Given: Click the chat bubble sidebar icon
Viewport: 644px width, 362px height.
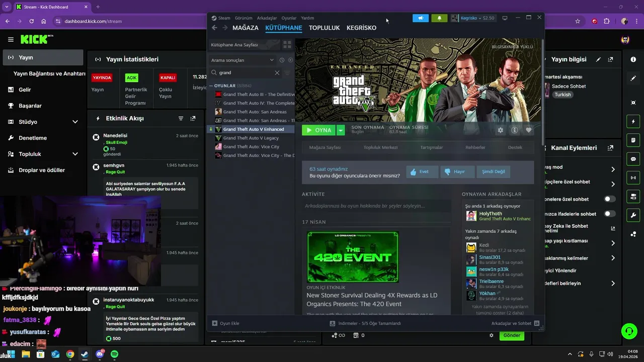Looking at the screenshot, I should pos(633,159).
